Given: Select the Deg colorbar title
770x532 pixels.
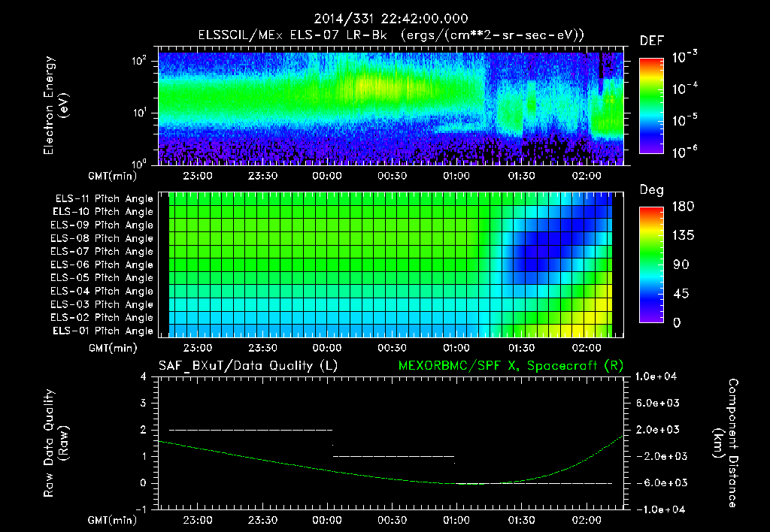Looking at the screenshot, I should click(x=652, y=190).
